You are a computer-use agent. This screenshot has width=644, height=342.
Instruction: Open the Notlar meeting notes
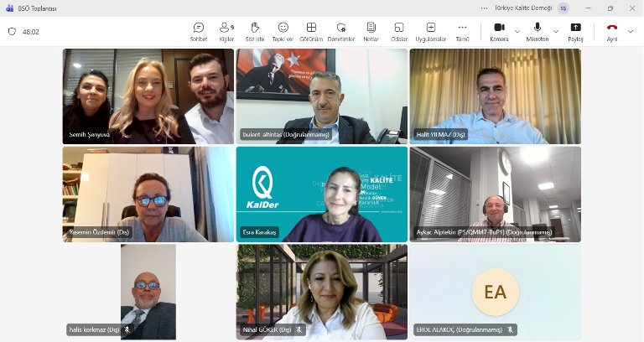click(371, 32)
